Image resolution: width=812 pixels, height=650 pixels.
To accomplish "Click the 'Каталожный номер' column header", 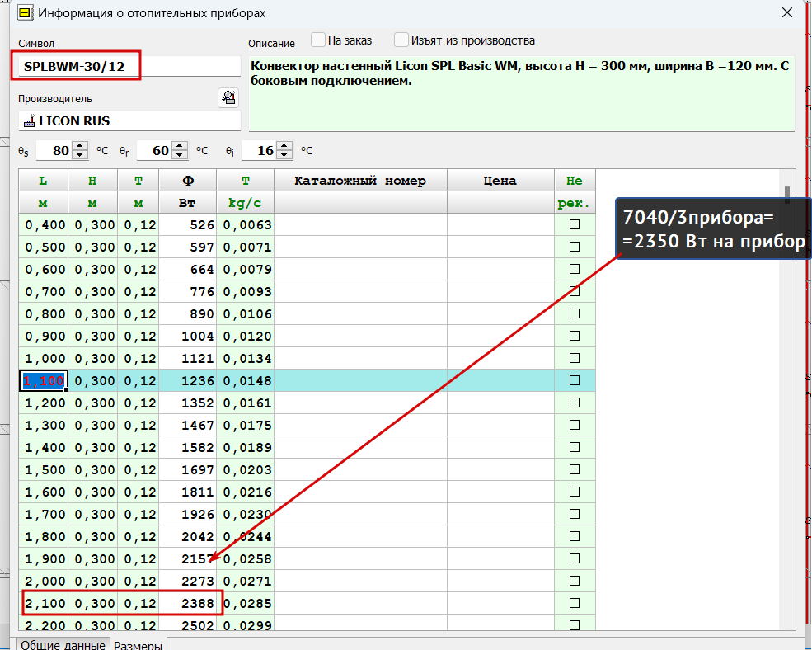I will [x=360, y=181].
